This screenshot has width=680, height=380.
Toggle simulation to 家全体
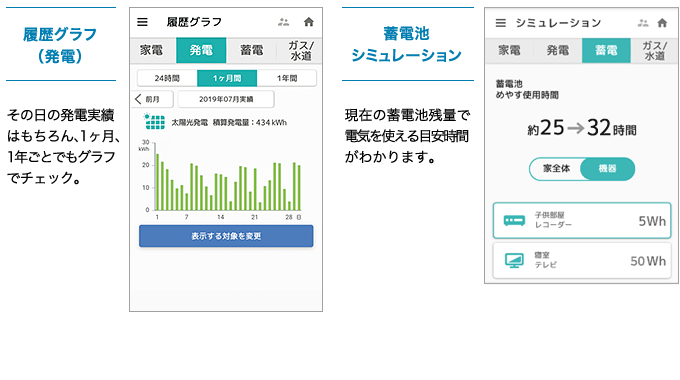[x=556, y=169]
